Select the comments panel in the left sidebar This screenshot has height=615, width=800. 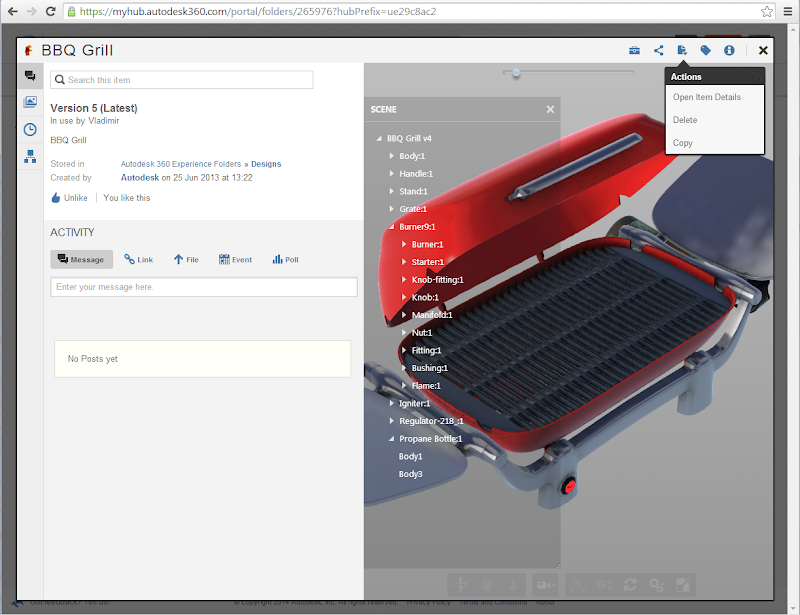click(29, 76)
